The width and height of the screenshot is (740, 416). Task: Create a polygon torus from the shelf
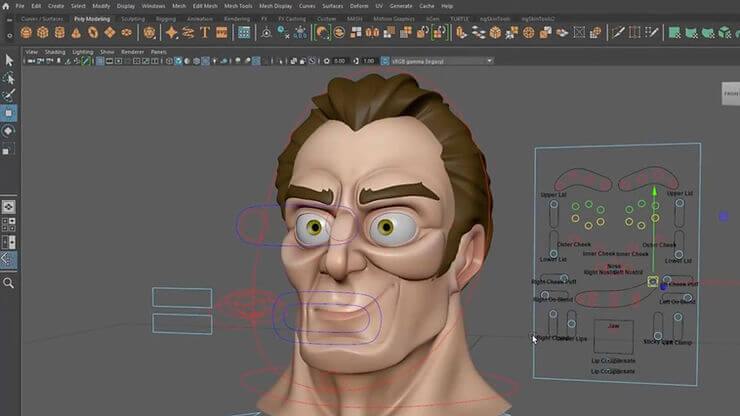click(x=93, y=33)
